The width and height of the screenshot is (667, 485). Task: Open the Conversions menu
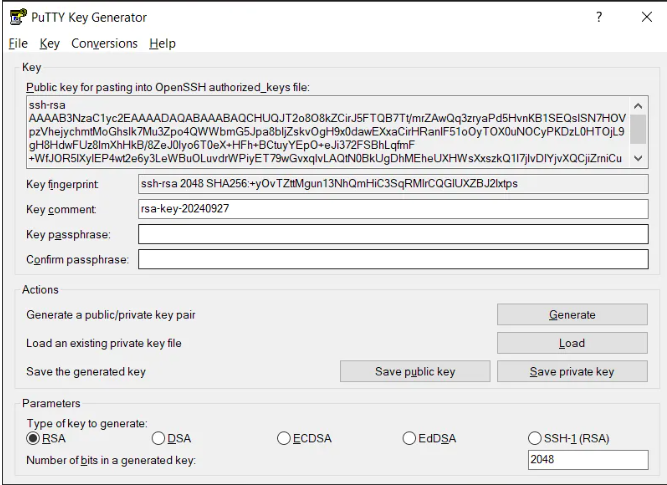104,43
